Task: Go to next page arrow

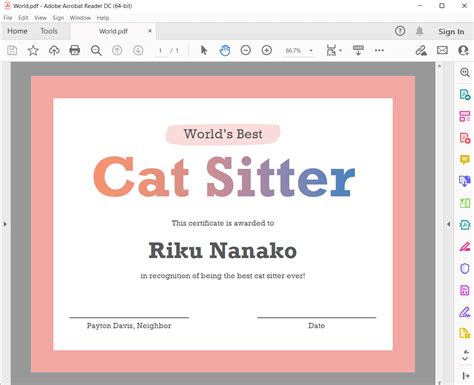Action: [138, 50]
